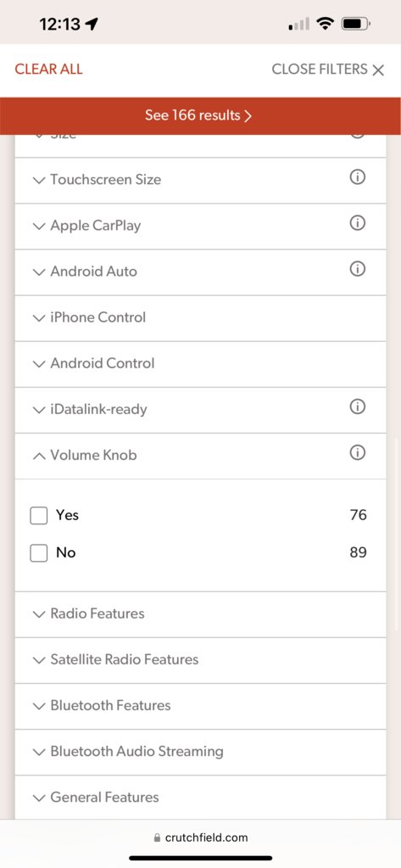The height and width of the screenshot is (868, 401).
Task: Tap the crutchfield.com address bar
Action: (x=200, y=838)
